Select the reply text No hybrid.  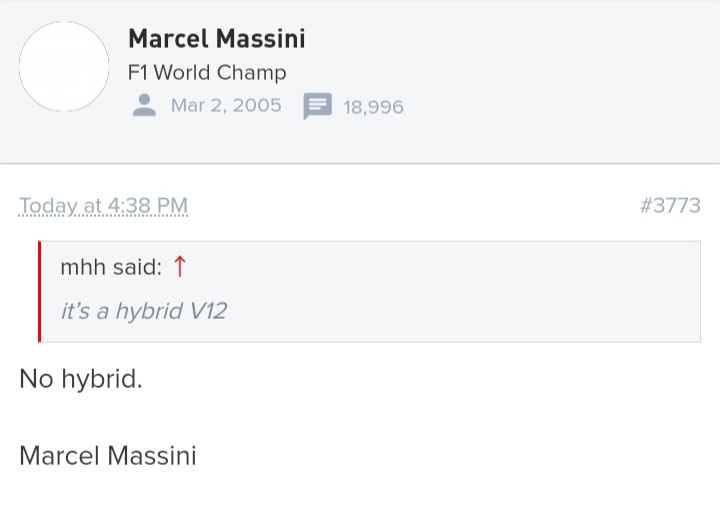(81, 379)
